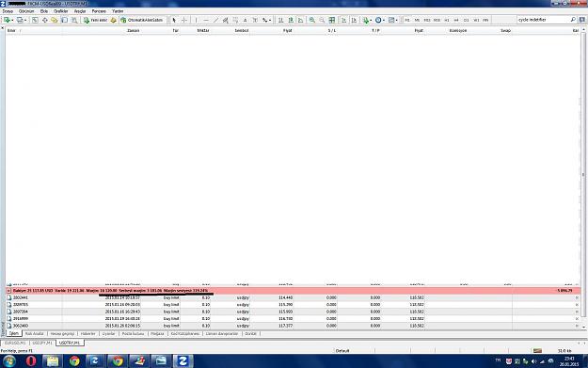This screenshot has width=588, height=368.
Task: Select the M15 timeframe button
Action: (x=427, y=20)
